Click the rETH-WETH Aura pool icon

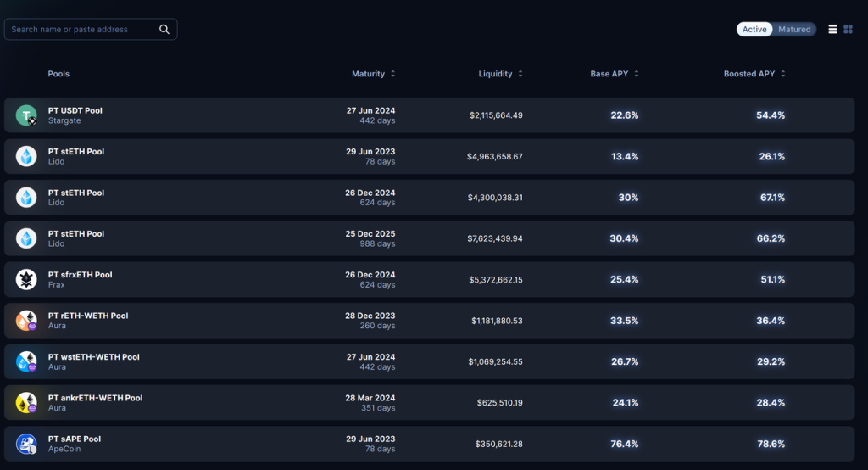pyautogui.click(x=27, y=321)
